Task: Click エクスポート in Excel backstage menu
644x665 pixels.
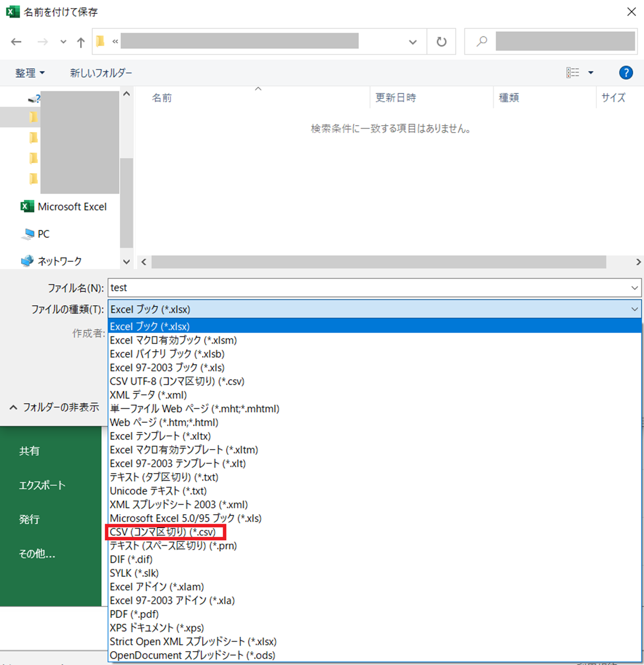Action: (42, 485)
